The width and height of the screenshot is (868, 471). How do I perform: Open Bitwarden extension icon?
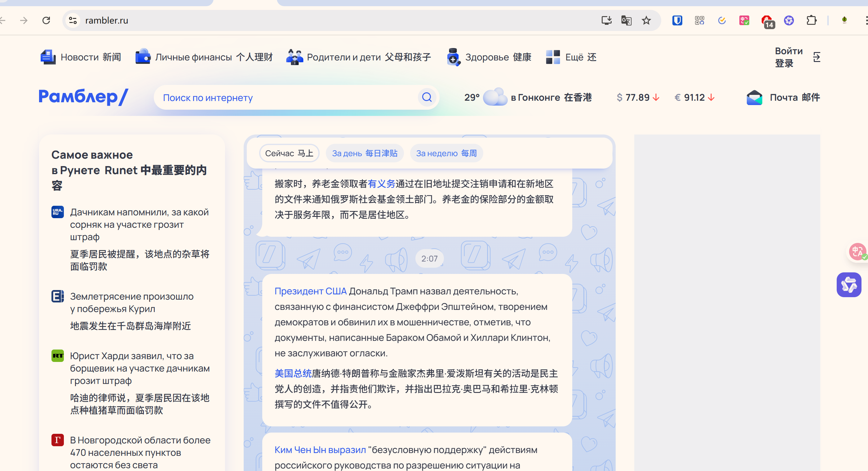point(677,20)
